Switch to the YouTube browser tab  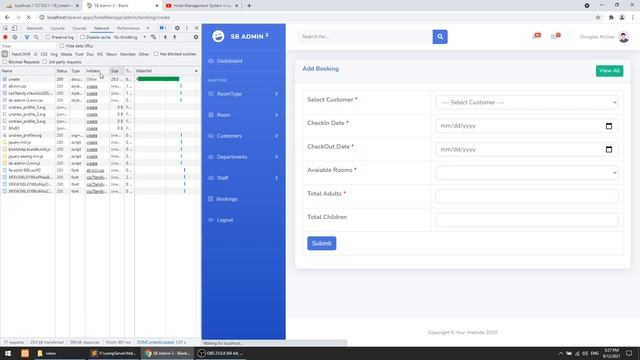tap(202, 6)
